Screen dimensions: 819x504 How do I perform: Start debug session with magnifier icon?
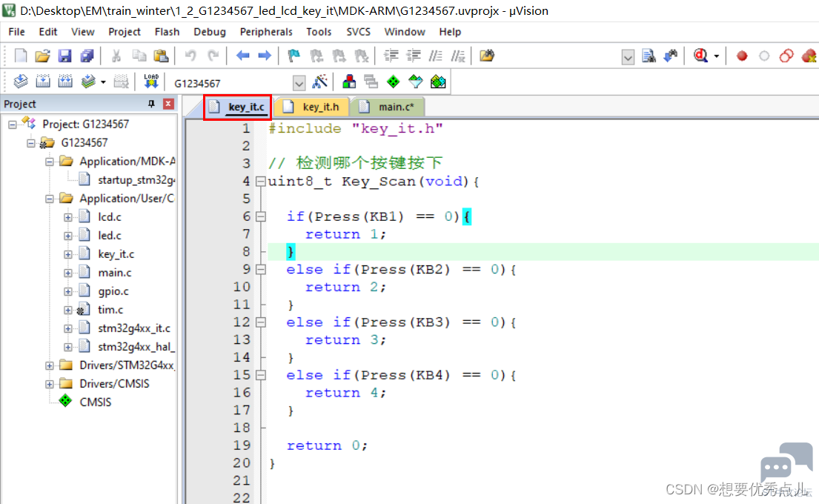(x=700, y=56)
